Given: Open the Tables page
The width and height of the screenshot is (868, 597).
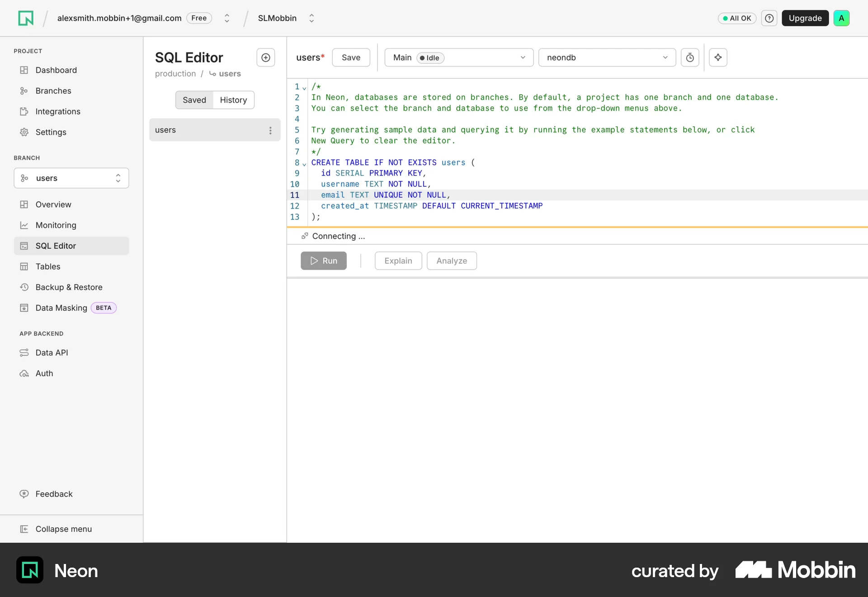Looking at the screenshot, I should coord(71,266).
